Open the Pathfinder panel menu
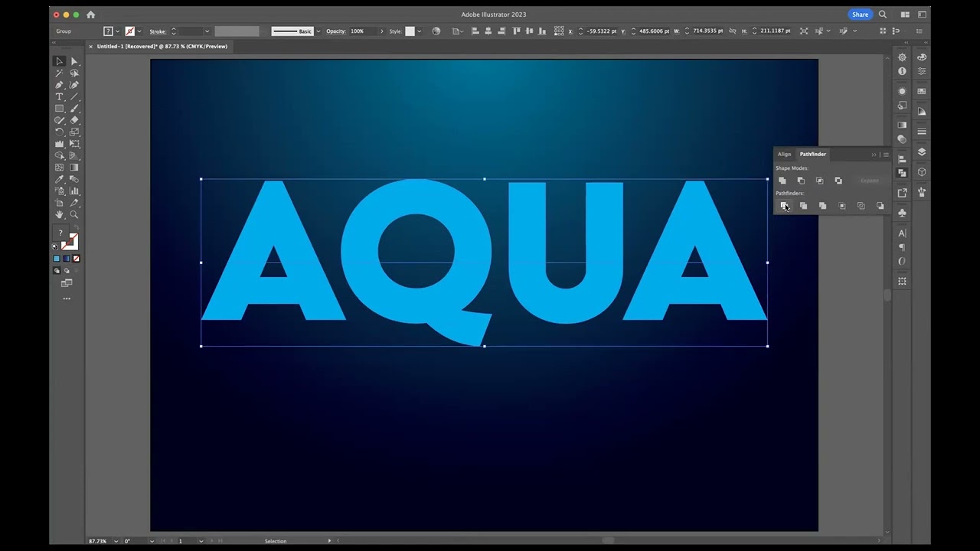The width and height of the screenshot is (980, 551). point(886,155)
